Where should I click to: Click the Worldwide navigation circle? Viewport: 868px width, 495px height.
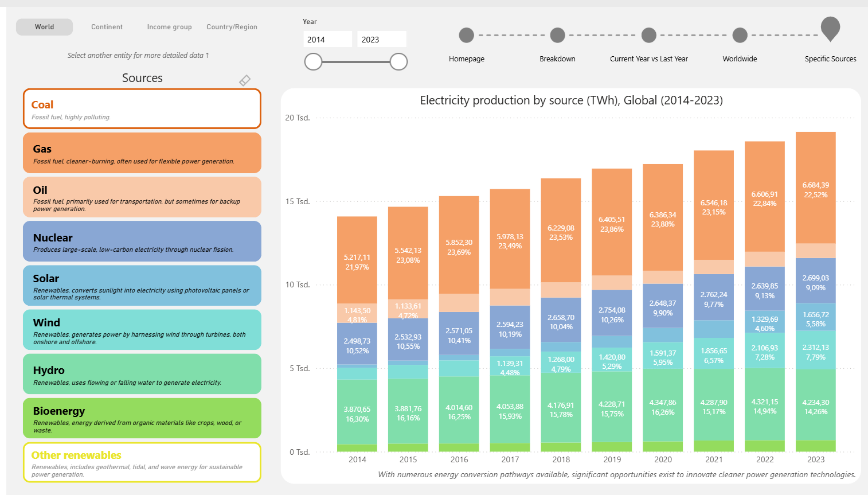coord(740,36)
